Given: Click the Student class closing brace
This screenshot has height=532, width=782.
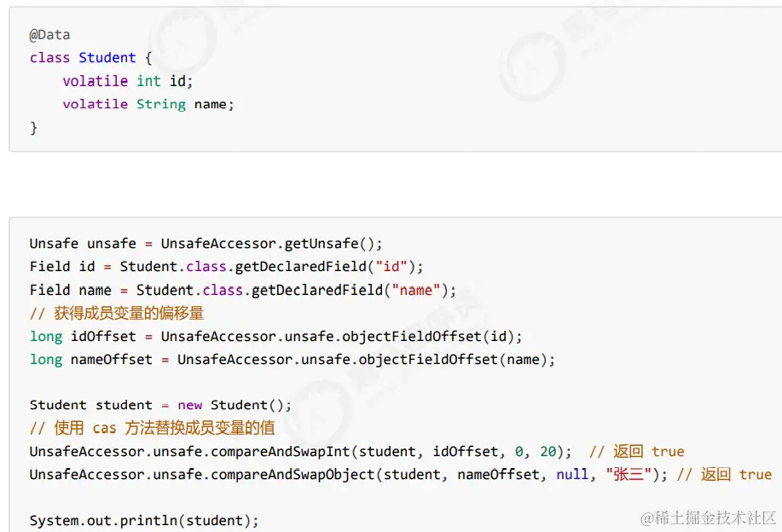Looking at the screenshot, I should click(x=33, y=128).
